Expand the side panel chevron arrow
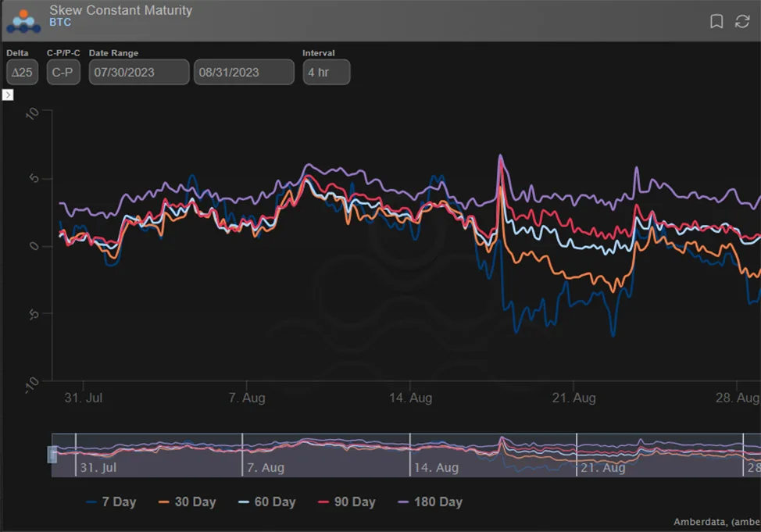The width and height of the screenshot is (761, 532). click(x=8, y=95)
